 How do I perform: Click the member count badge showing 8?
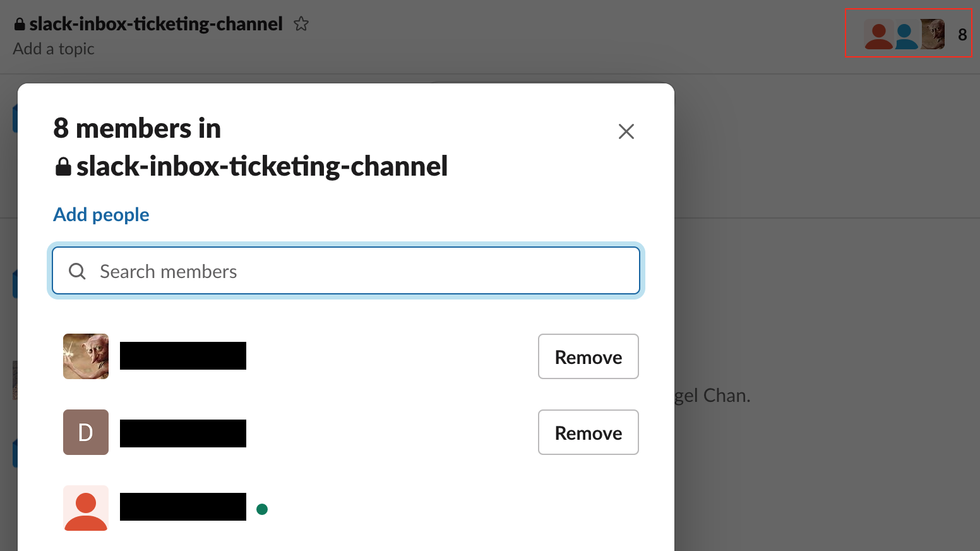962,35
